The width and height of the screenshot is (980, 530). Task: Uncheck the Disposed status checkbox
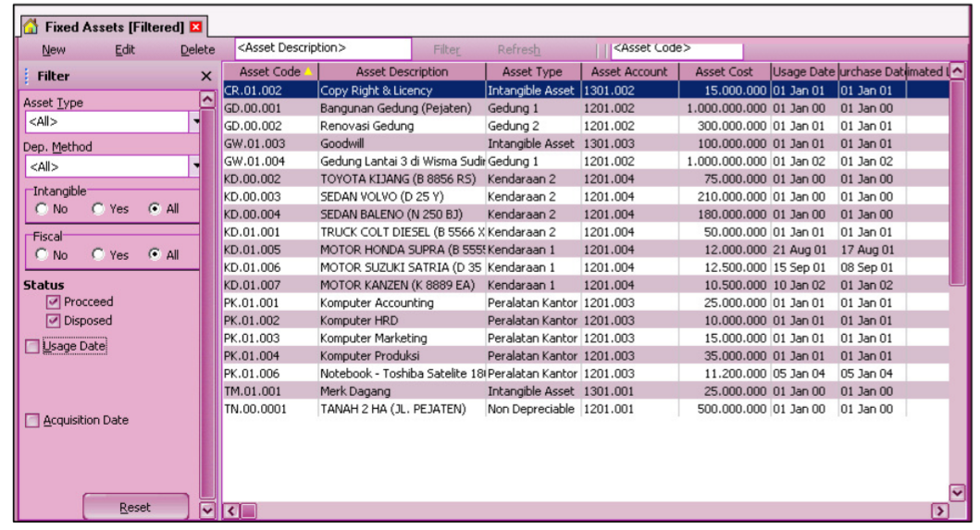coord(54,321)
